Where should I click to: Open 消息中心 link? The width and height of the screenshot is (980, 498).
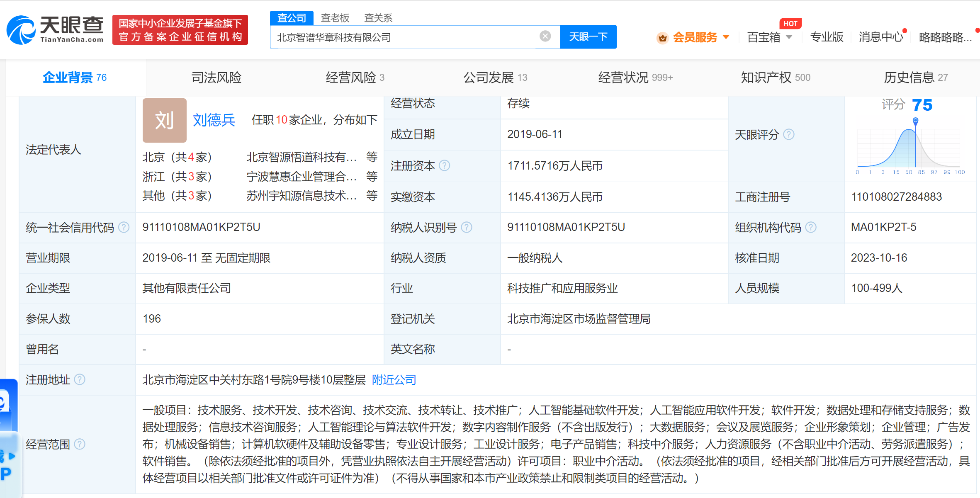(881, 37)
